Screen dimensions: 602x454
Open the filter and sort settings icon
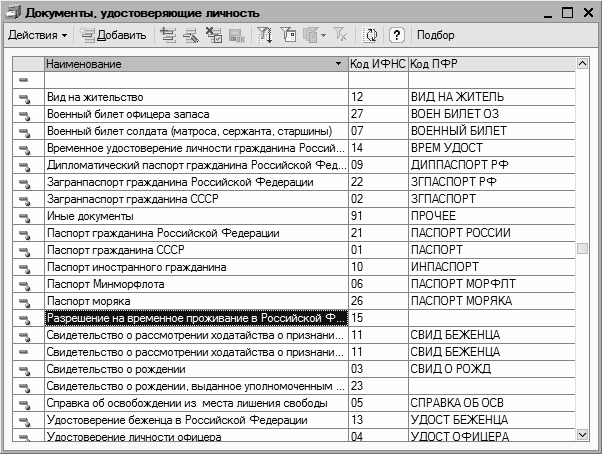[265, 35]
